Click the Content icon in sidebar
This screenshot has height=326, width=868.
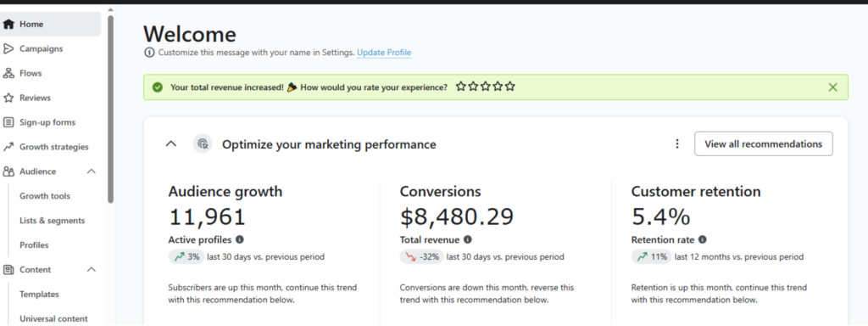pos(8,269)
